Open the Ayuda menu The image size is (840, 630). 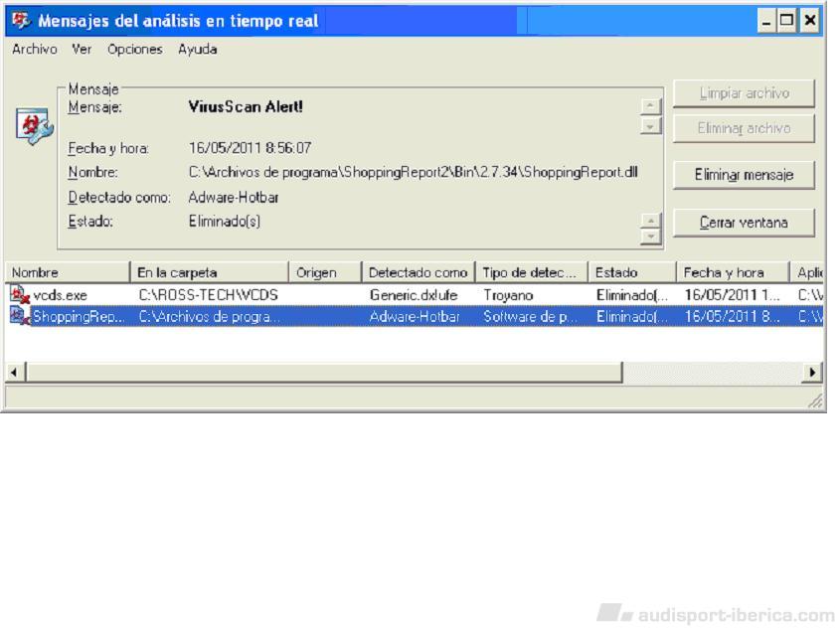pyautogui.click(x=197, y=50)
